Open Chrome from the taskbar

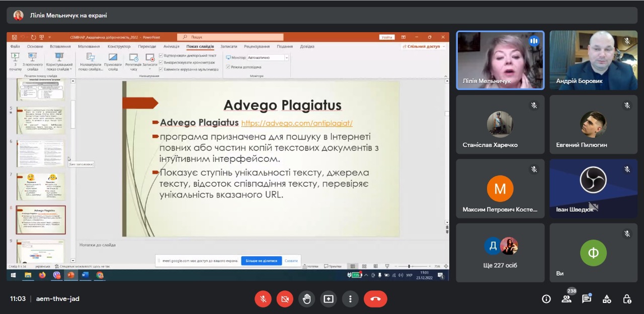(100, 275)
